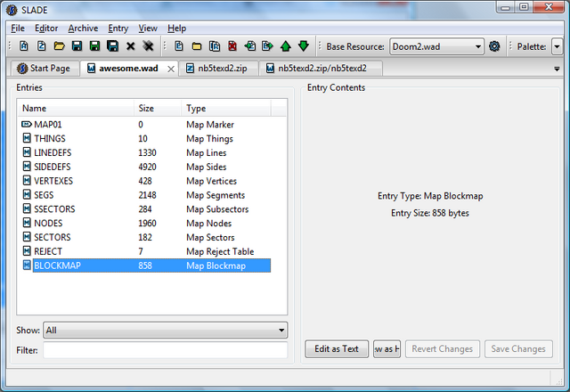Open the Archive menu
Image resolution: width=570 pixels, height=392 pixels.
[x=83, y=28]
